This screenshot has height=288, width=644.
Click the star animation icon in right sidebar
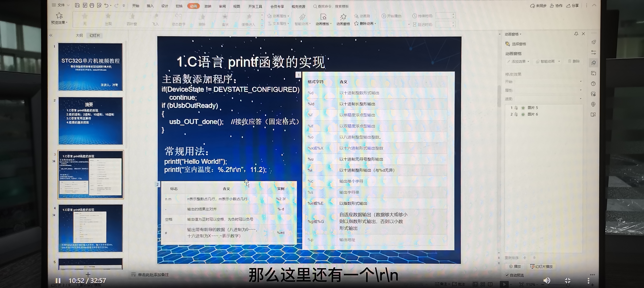click(594, 63)
